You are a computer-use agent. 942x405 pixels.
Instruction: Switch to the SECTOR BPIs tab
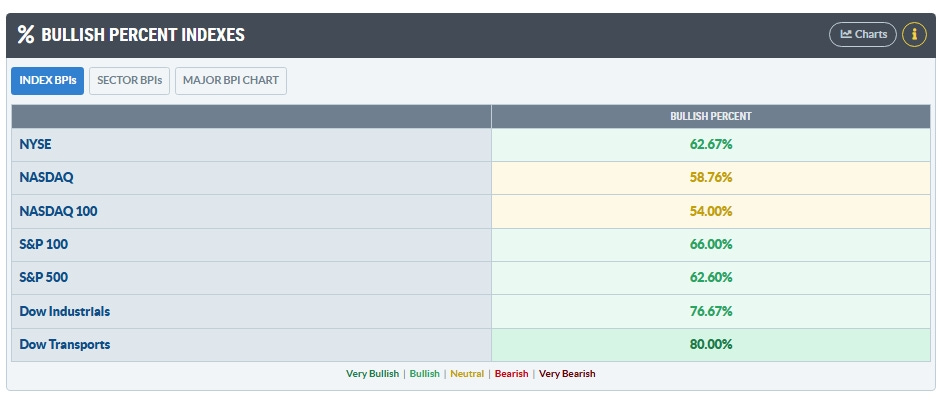[130, 81]
